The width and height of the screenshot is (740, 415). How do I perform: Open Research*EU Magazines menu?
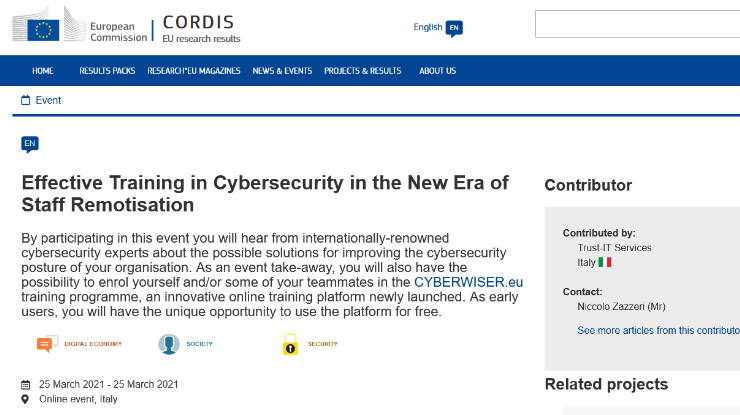click(194, 71)
